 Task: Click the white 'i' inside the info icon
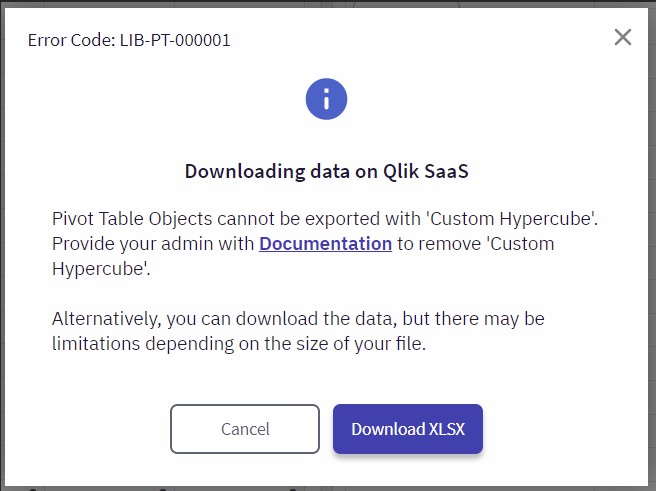click(326, 99)
